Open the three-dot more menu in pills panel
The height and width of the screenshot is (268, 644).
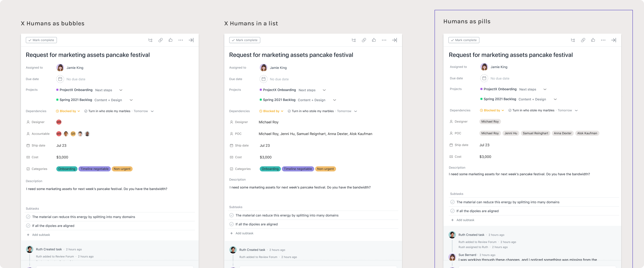click(603, 40)
